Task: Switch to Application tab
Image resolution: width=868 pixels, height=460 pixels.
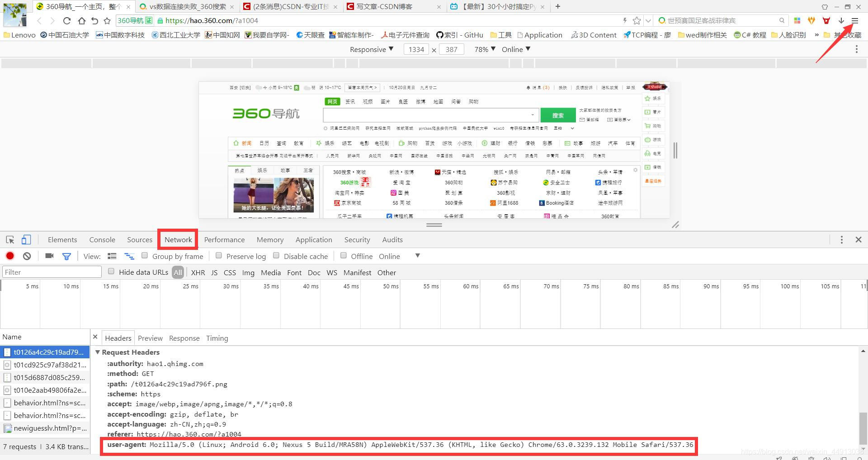Action: click(x=314, y=239)
